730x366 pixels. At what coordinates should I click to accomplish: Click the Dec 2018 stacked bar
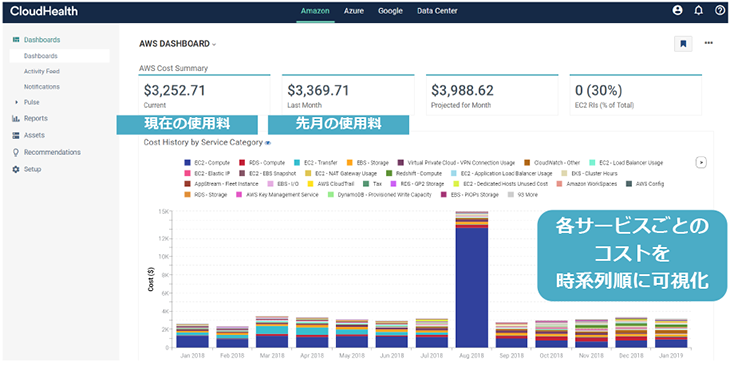[x=631, y=332]
